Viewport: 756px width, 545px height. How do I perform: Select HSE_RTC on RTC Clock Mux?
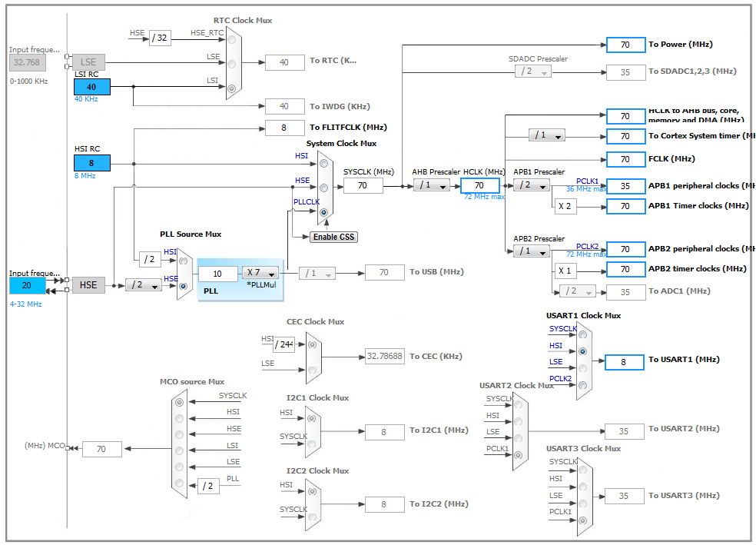pyautogui.click(x=232, y=39)
